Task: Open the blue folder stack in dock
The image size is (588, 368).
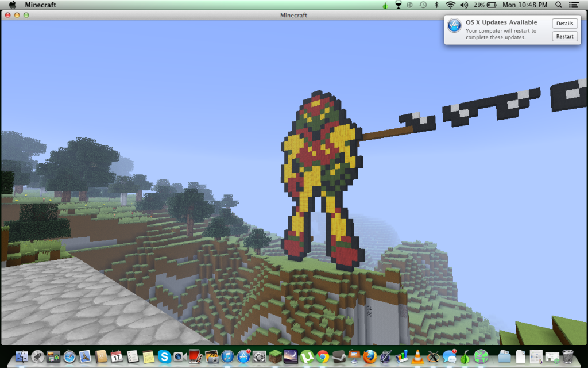Action: pos(504,356)
